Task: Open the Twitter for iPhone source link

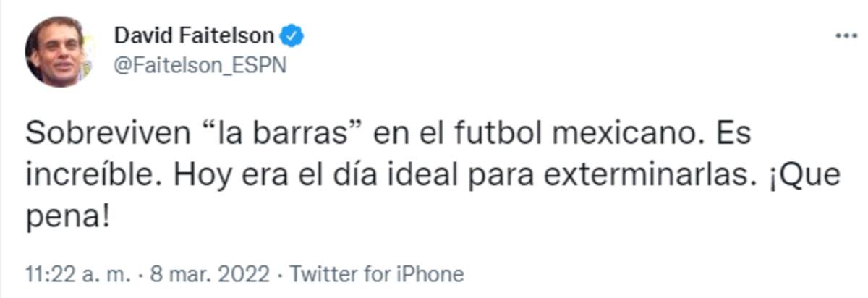Action: 376,275
